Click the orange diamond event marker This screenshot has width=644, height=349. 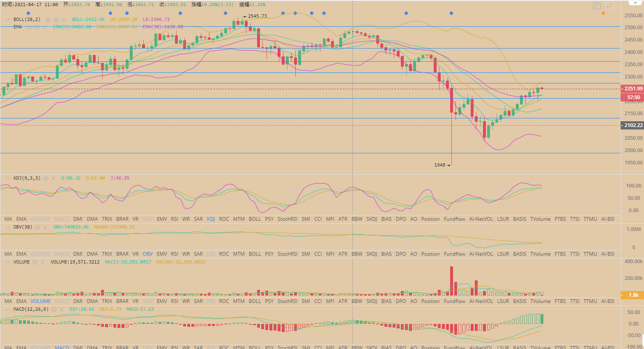click(603, 13)
